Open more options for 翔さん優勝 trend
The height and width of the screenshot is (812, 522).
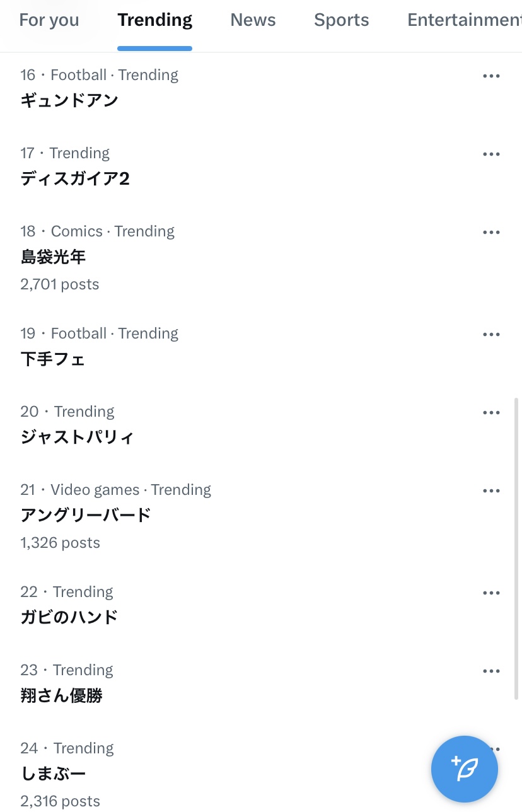click(491, 671)
